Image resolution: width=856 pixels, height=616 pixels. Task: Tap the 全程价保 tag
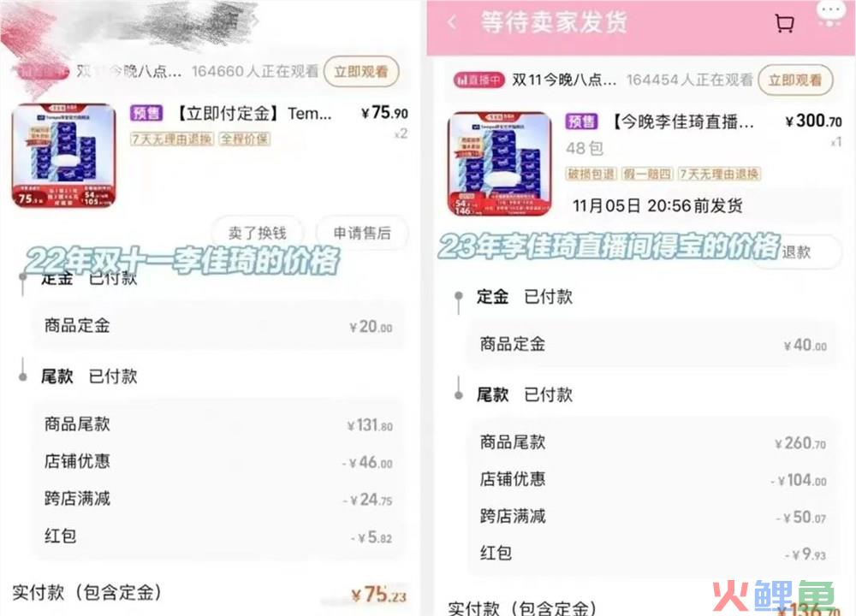click(245, 139)
